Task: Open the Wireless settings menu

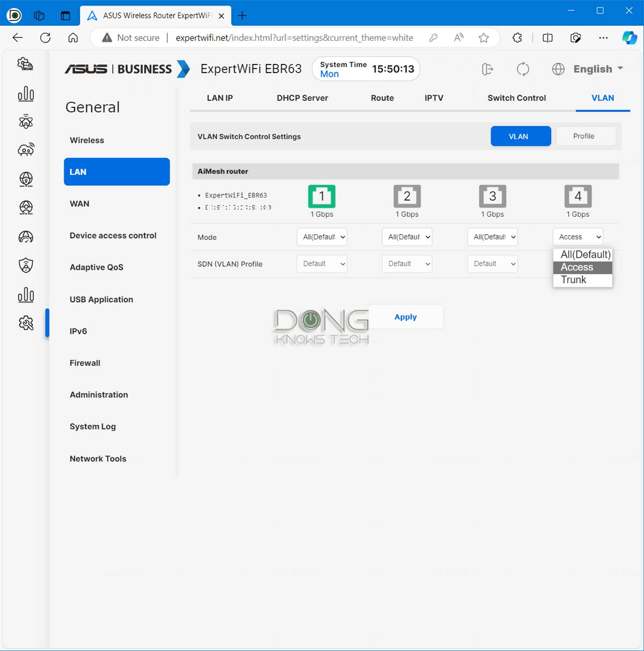Action: point(87,140)
